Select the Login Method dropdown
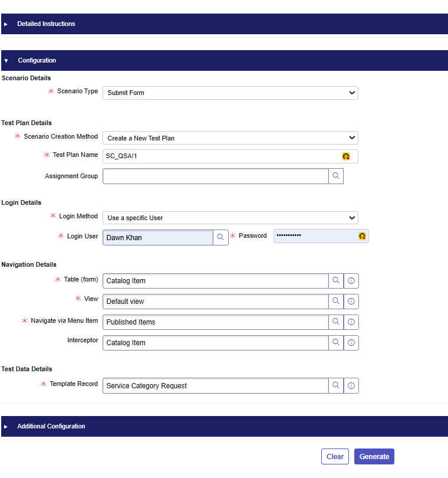The image size is (448, 478). tap(230, 218)
